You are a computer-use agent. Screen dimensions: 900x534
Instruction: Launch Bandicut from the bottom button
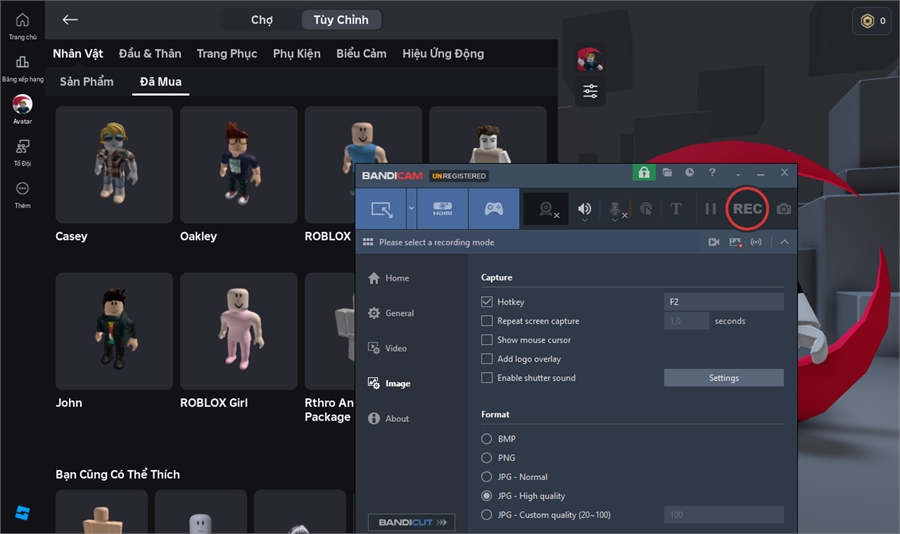(411, 522)
